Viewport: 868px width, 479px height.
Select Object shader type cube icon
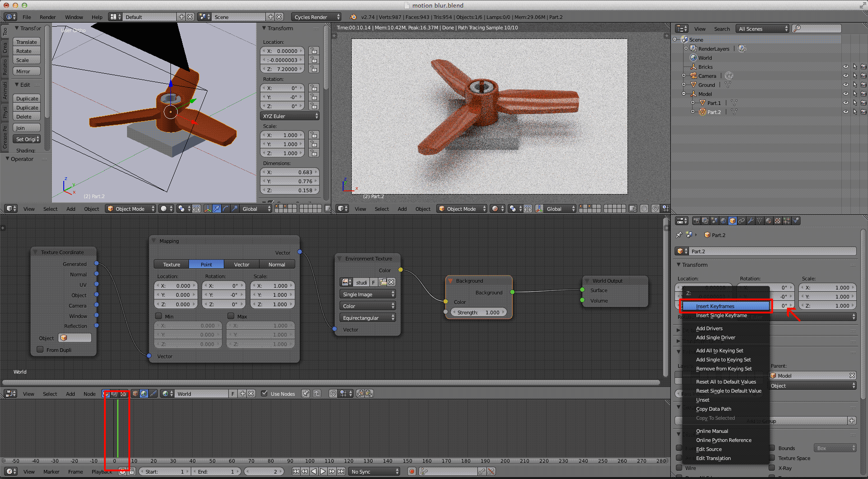tap(135, 394)
